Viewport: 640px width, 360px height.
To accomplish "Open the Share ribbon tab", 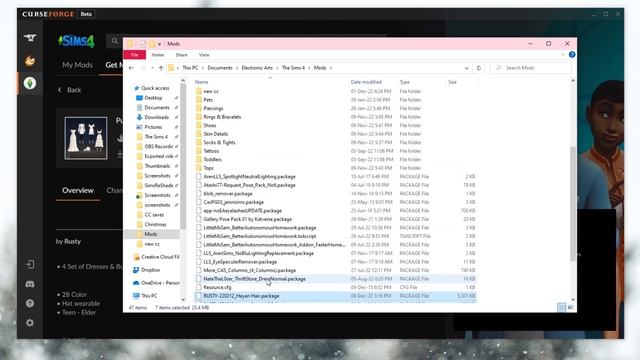I will (181, 55).
